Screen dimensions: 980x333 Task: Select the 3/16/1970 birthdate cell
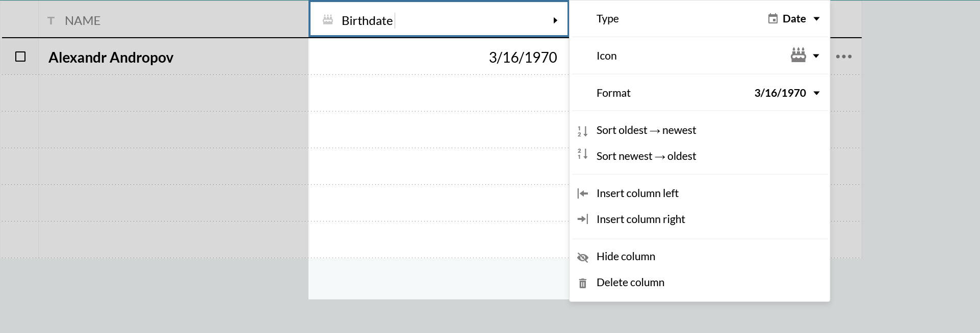click(439, 57)
